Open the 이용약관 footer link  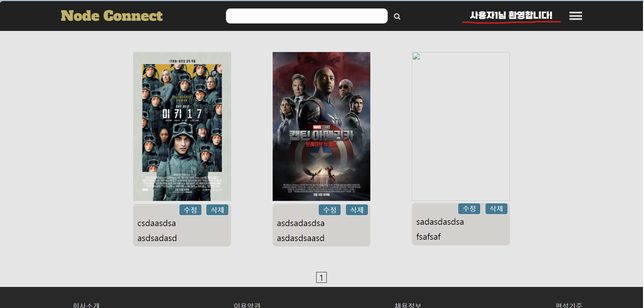pyautogui.click(x=247, y=305)
